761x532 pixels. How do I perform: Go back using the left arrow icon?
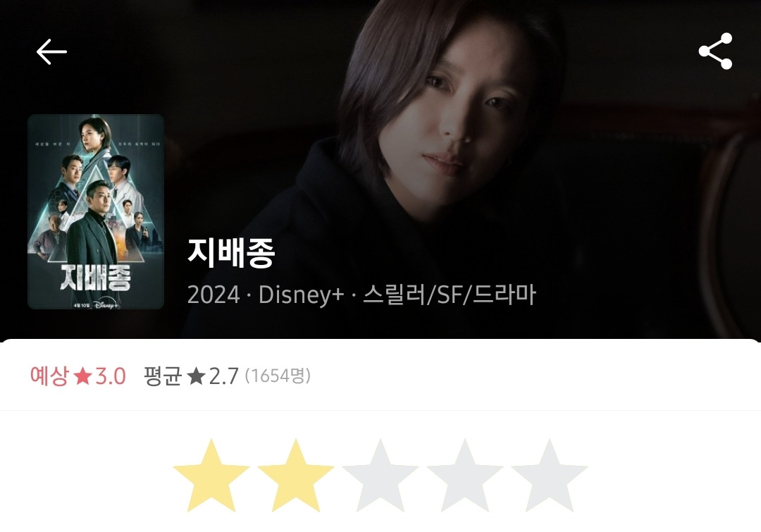point(51,51)
